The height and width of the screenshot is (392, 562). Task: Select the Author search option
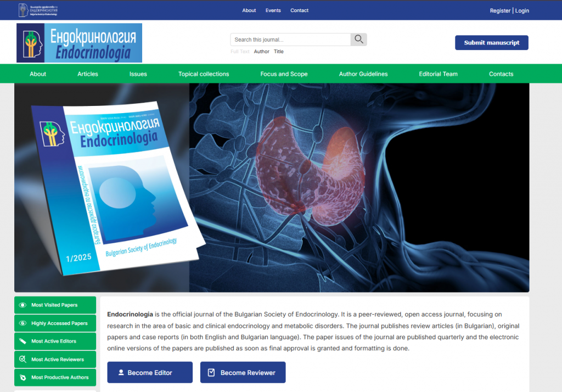[x=261, y=52]
